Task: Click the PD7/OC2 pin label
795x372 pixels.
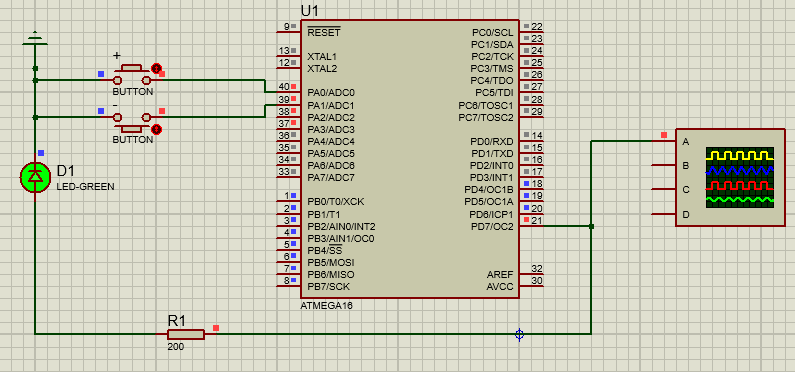Action: 492,226
